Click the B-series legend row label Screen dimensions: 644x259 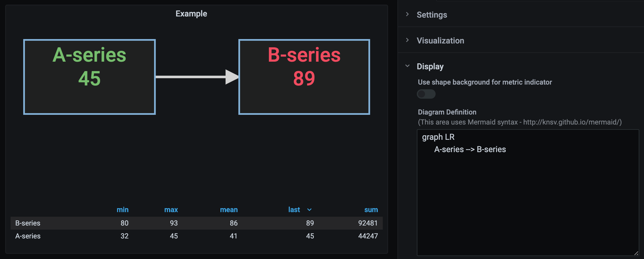[x=28, y=223]
